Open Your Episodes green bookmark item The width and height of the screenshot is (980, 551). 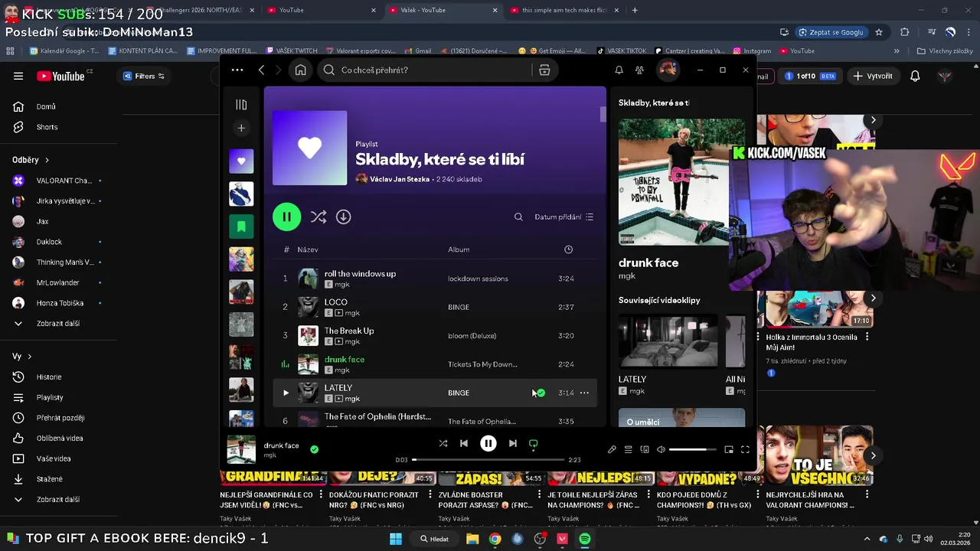click(241, 227)
